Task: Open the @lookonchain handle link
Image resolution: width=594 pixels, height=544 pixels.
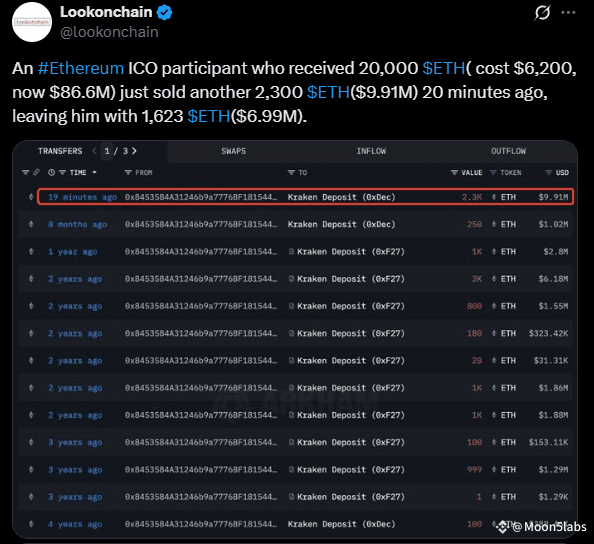Action: [109, 32]
